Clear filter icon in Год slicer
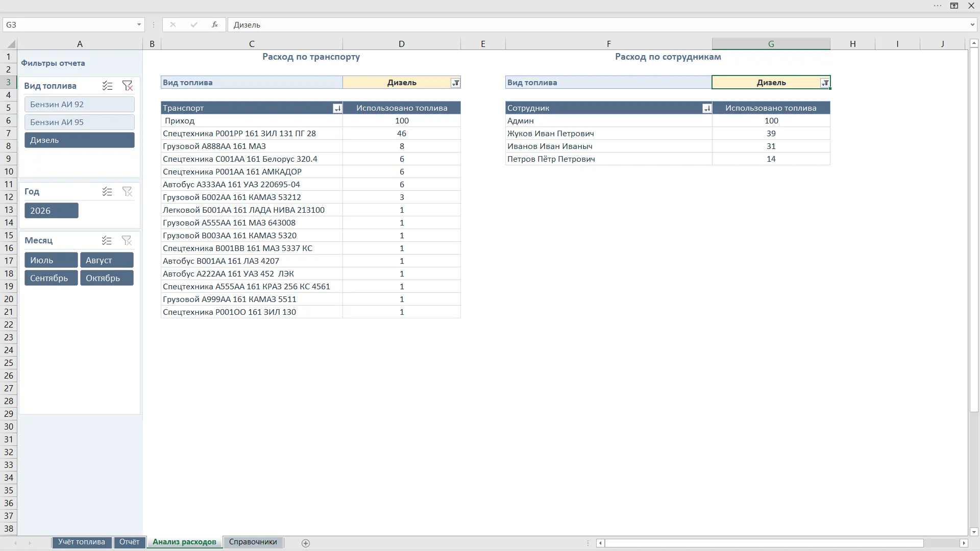980x551 pixels. (x=127, y=191)
